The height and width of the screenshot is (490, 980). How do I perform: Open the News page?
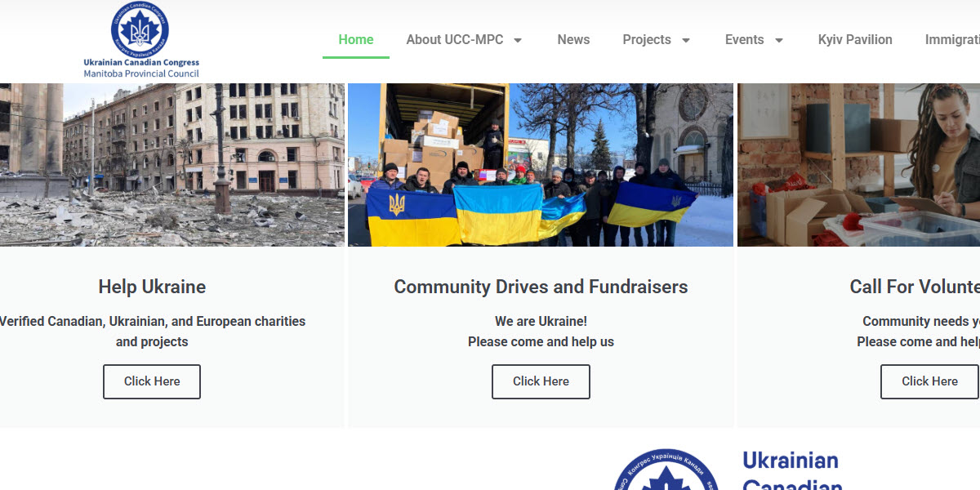click(x=573, y=39)
